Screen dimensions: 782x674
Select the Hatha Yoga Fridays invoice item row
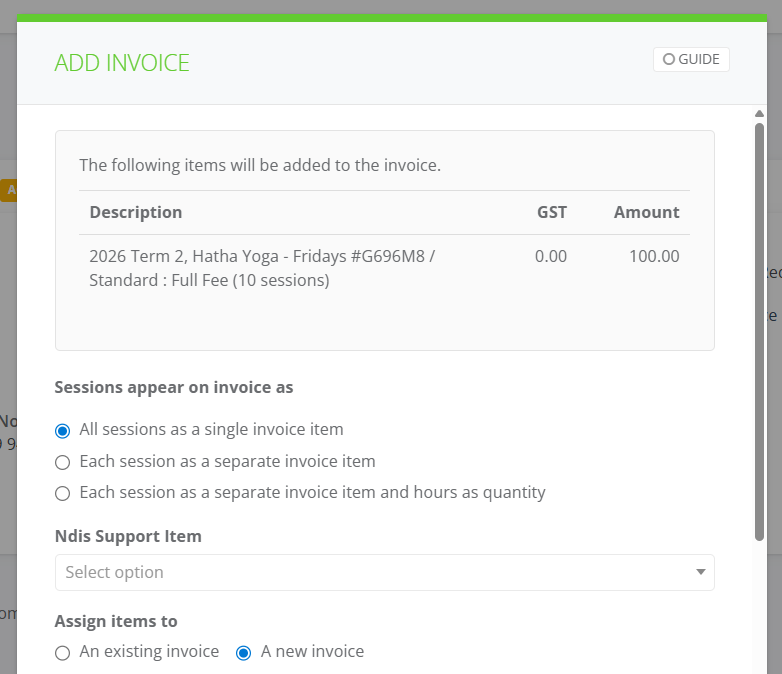tap(385, 268)
